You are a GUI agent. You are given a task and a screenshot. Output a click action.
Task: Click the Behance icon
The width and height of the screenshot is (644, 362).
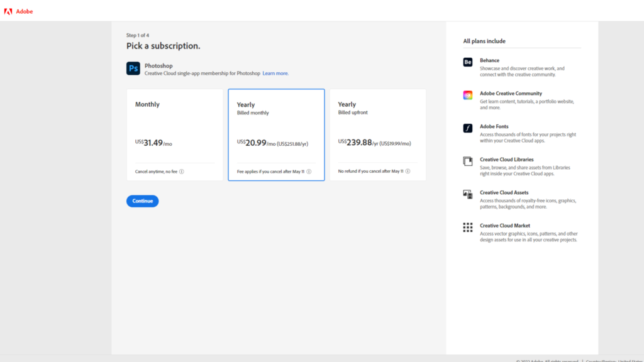(x=468, y=62)
